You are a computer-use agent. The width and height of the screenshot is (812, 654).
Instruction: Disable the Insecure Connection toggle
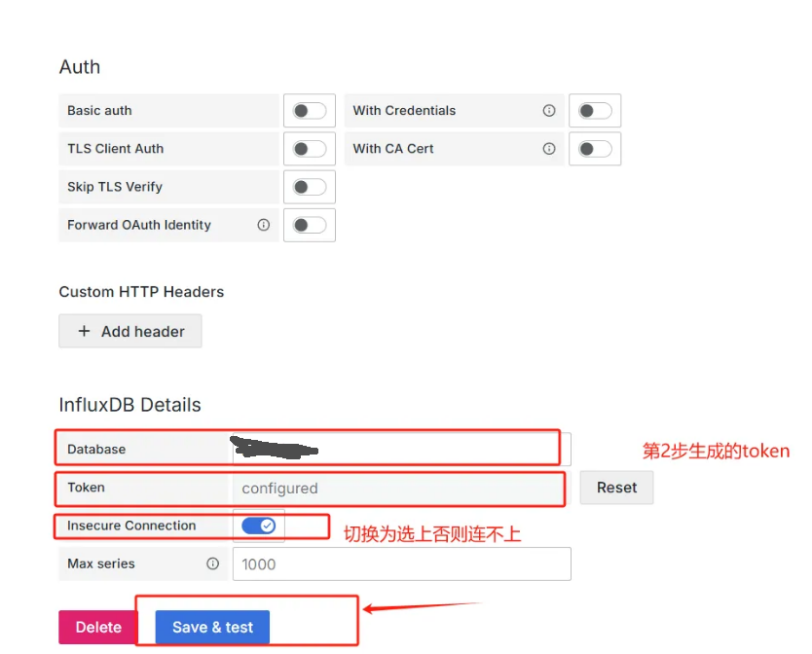258,527
